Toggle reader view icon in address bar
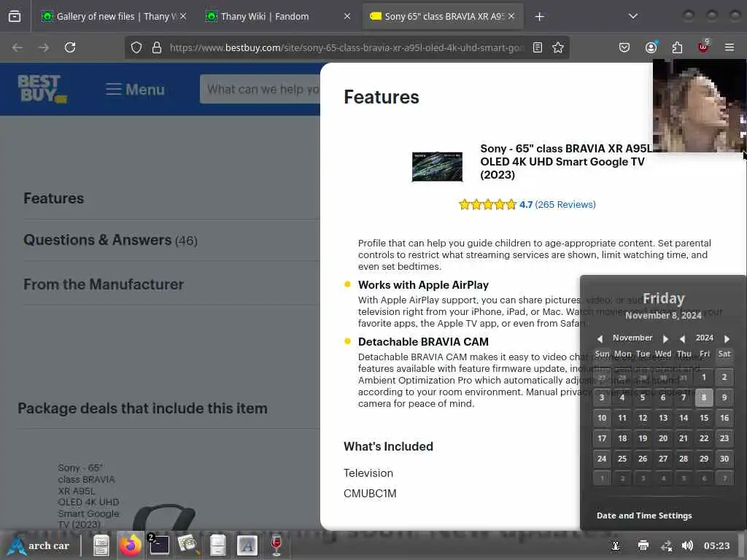Image resolution: width=747 pixels, height=560 pixels. [538, 47]
